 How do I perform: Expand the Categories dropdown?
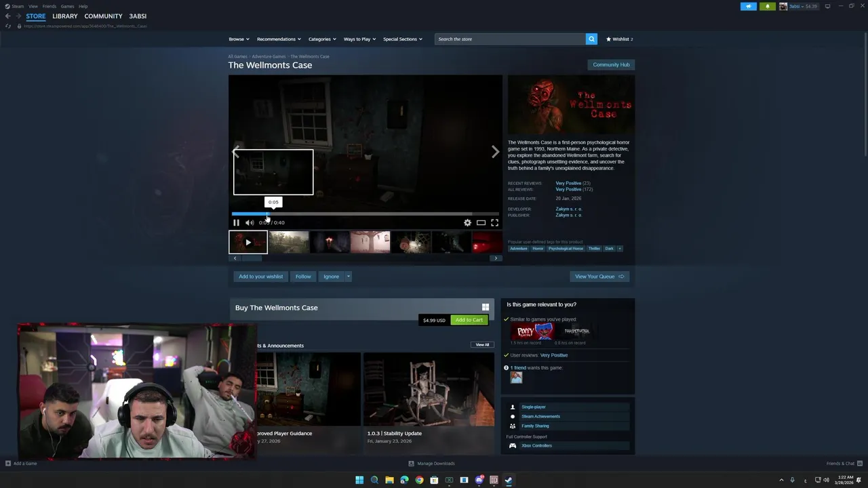[322, 39]
